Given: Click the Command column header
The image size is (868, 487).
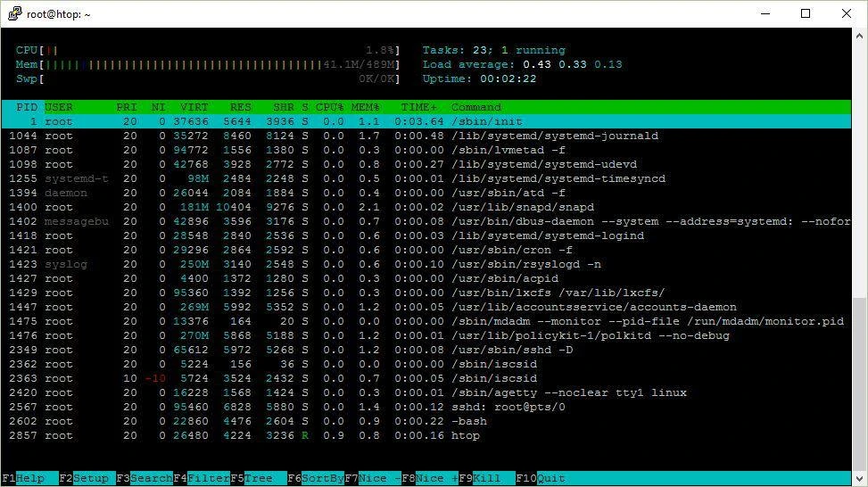Looking at the screenshot, I should tap(476, 107).
